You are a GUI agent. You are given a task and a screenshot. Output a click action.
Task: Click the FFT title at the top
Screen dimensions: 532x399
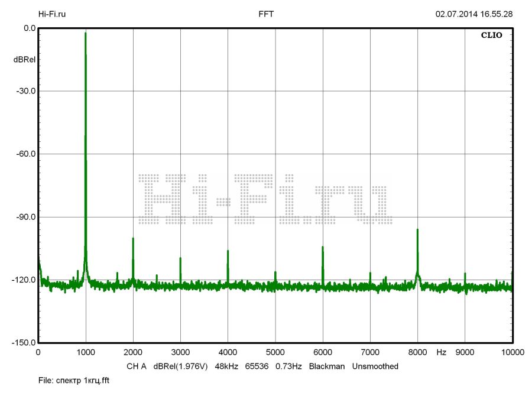coord(266,14)
